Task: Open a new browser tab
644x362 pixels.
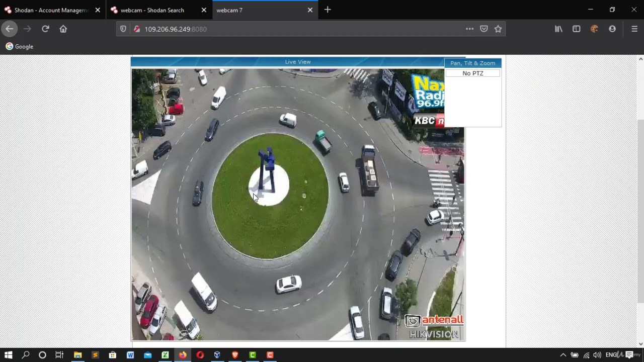Action: (328, 10)
